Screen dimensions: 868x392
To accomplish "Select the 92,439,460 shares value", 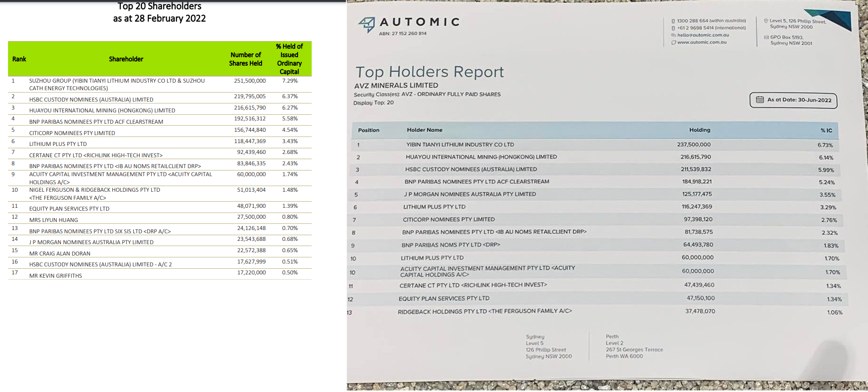I will [251, 152].
